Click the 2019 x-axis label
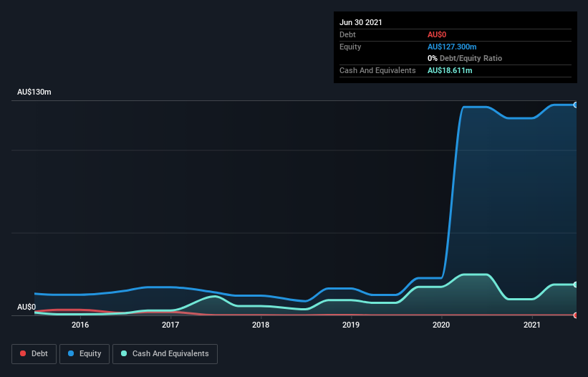 pyautogui.click(x=351, y=325)
